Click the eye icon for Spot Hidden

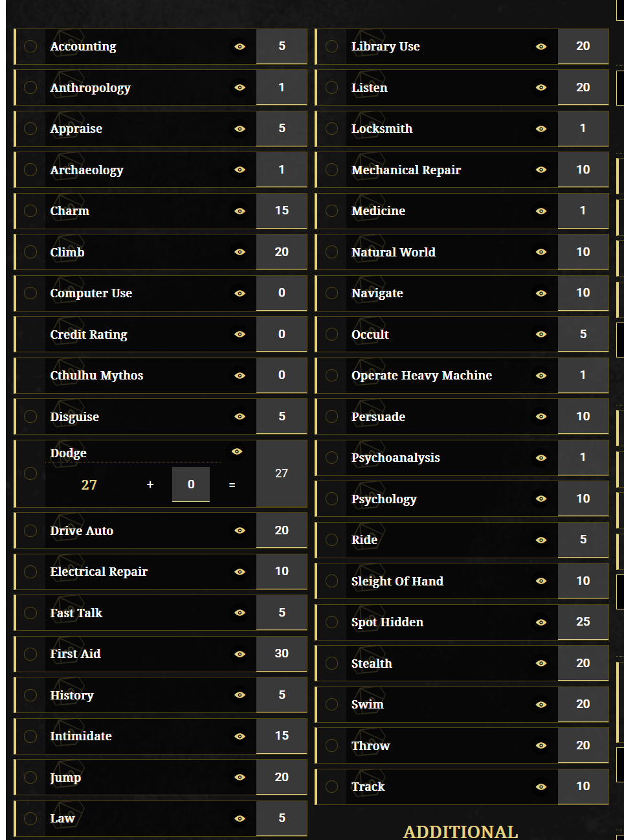tap(541, 622)
